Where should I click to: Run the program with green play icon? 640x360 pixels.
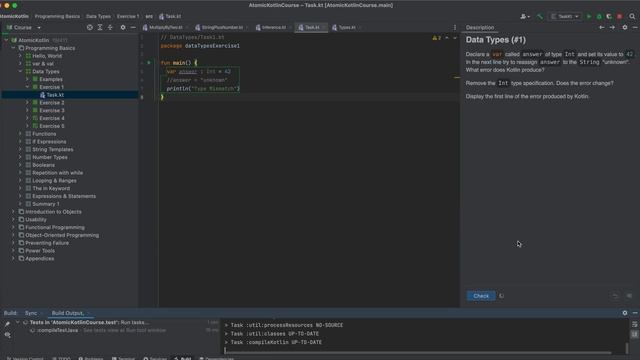coord(589,16)
